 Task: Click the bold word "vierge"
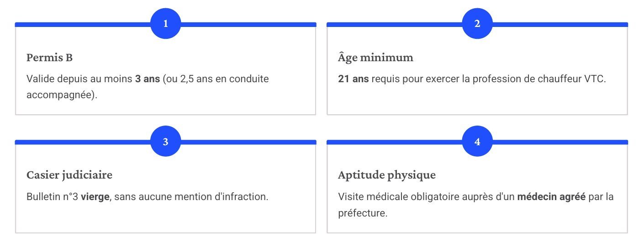point(95,197)
